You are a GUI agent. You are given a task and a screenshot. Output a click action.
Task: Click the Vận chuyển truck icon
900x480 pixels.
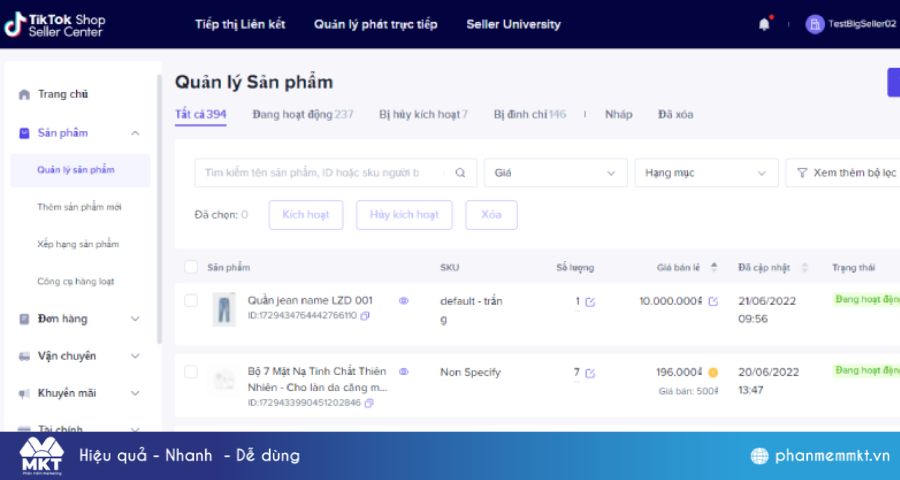24,356
